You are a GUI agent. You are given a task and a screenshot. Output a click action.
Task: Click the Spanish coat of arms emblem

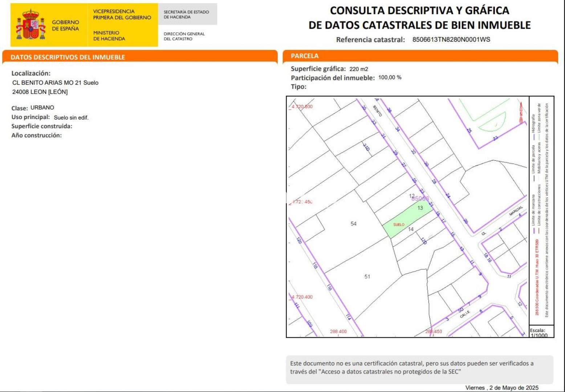pyautogui.click(x=31, y=25)
